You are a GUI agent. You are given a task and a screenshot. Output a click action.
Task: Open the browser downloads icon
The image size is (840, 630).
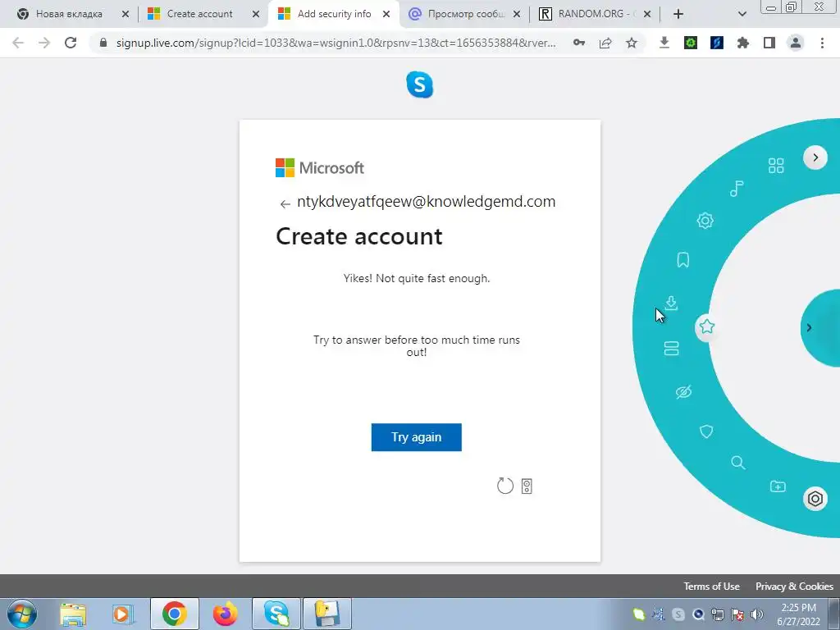tap(664, 43)
